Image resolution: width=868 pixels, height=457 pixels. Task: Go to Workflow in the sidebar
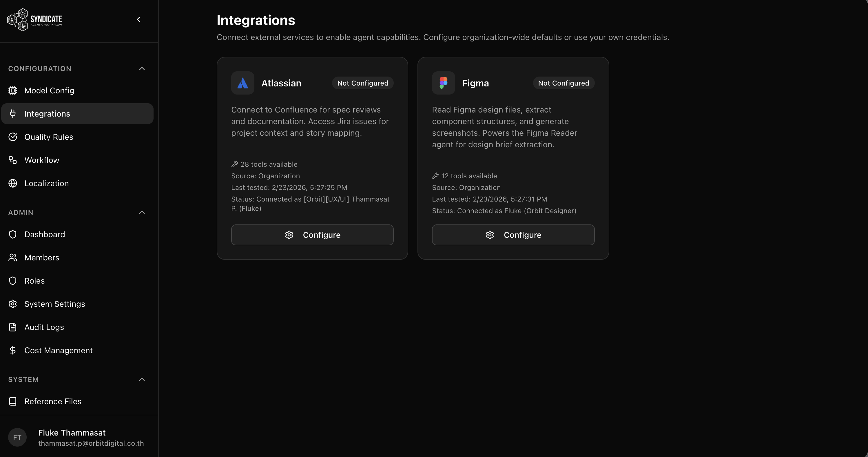coord(42,160)
